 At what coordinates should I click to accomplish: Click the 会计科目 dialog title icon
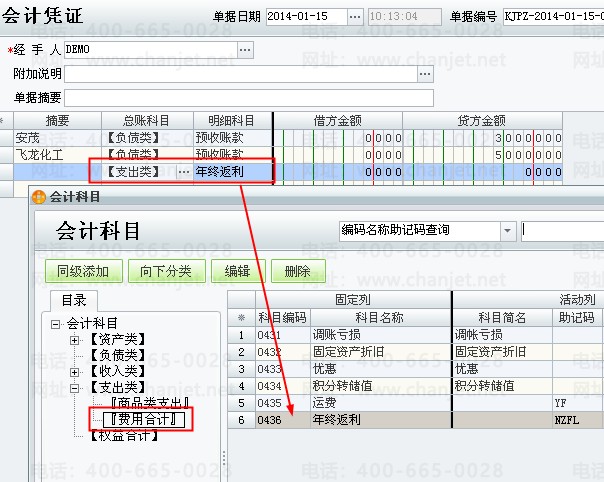[39, 198]
